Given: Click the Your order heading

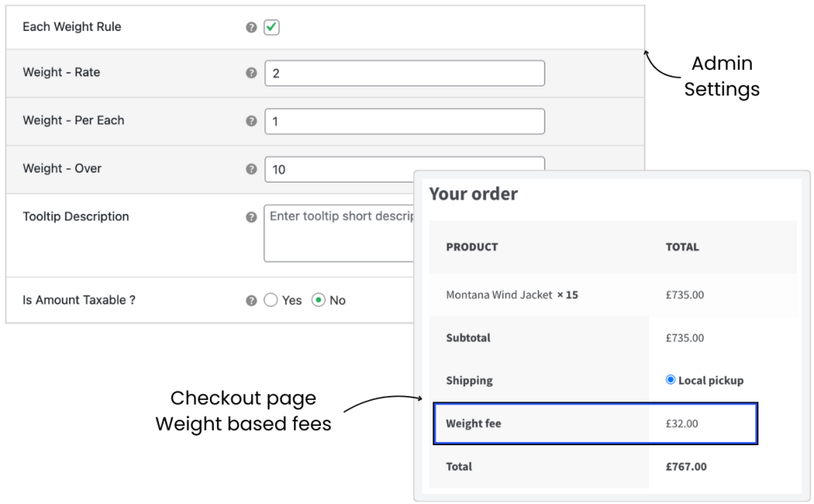Looking at the screenshot, I should click(x=474, y=194).
